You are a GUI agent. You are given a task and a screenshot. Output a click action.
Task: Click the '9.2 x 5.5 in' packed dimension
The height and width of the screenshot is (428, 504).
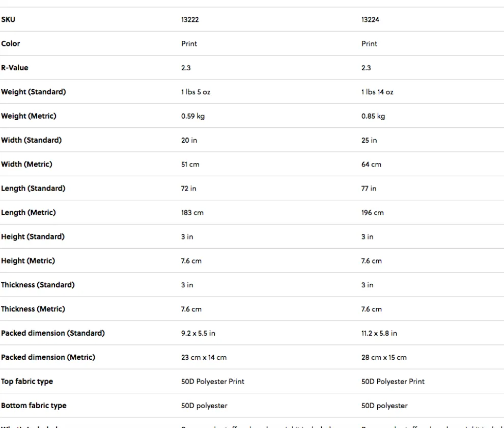(198, 333)
